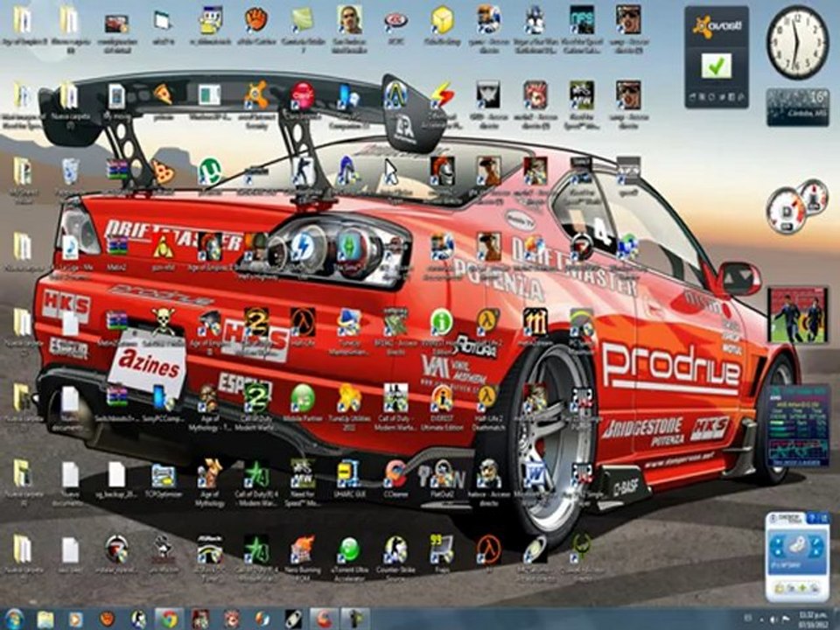The width and height of the screenshot is (840, 630).
Task: Open the yellow cube desktop icon
Action: coord(442,20)
